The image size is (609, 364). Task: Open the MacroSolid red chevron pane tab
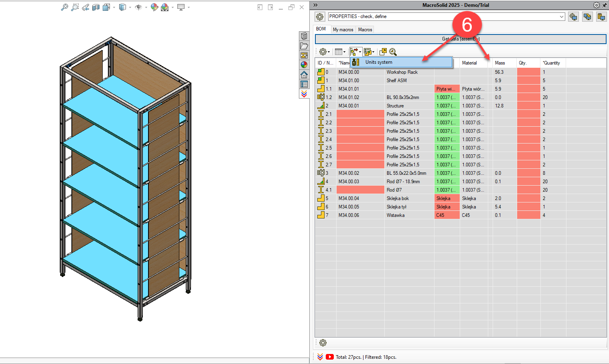[304, 94]
